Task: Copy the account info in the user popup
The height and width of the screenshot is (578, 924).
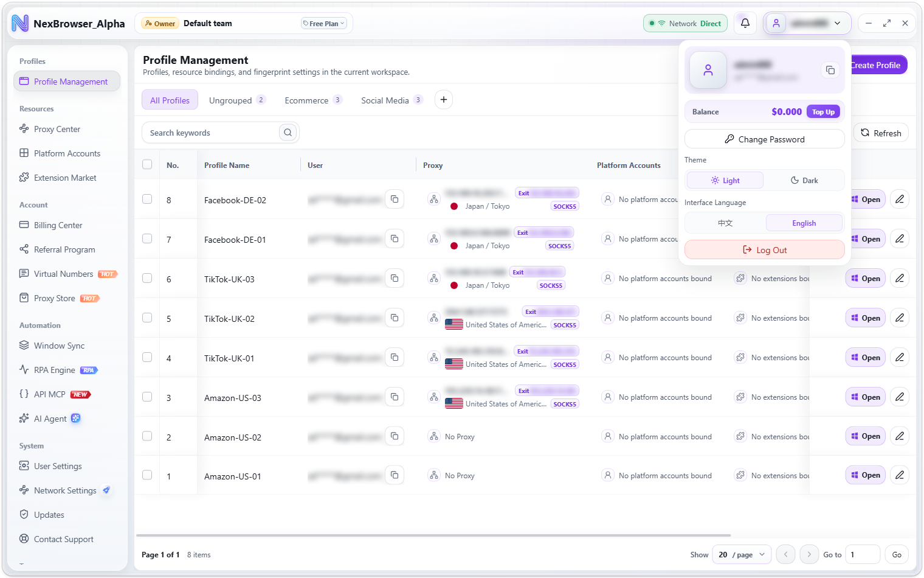Action: 830,70
